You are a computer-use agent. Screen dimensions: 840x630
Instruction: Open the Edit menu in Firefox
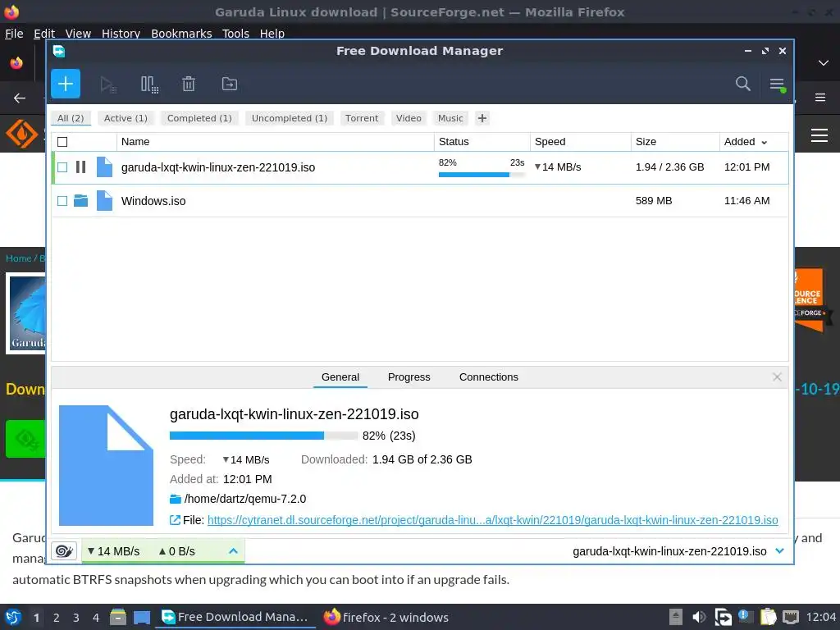point(44,33)
